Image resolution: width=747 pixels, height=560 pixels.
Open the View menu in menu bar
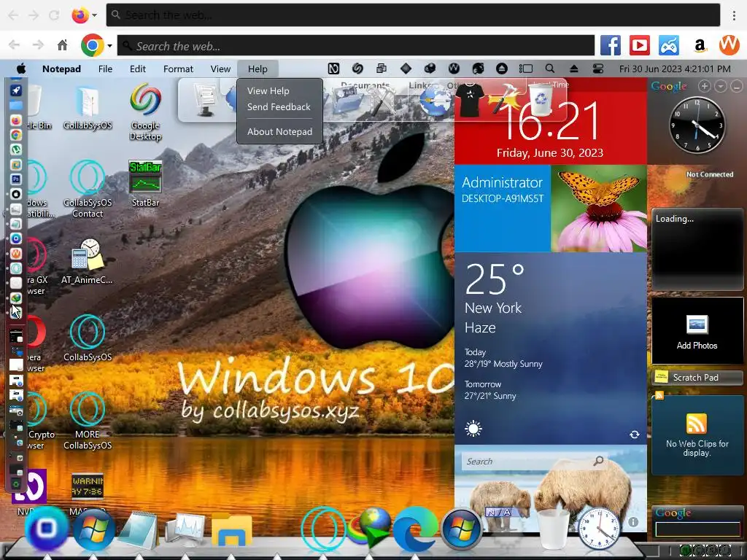pyautogui.click(x=220, y=69)
